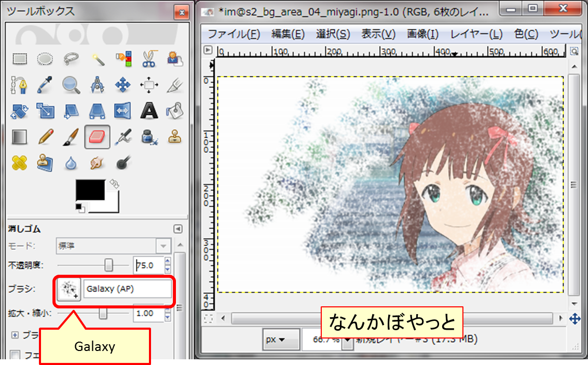This screenshot has height=365, width=588.
Task: Expand the ブラ… brush dynamics section
Action: point(15,335)
